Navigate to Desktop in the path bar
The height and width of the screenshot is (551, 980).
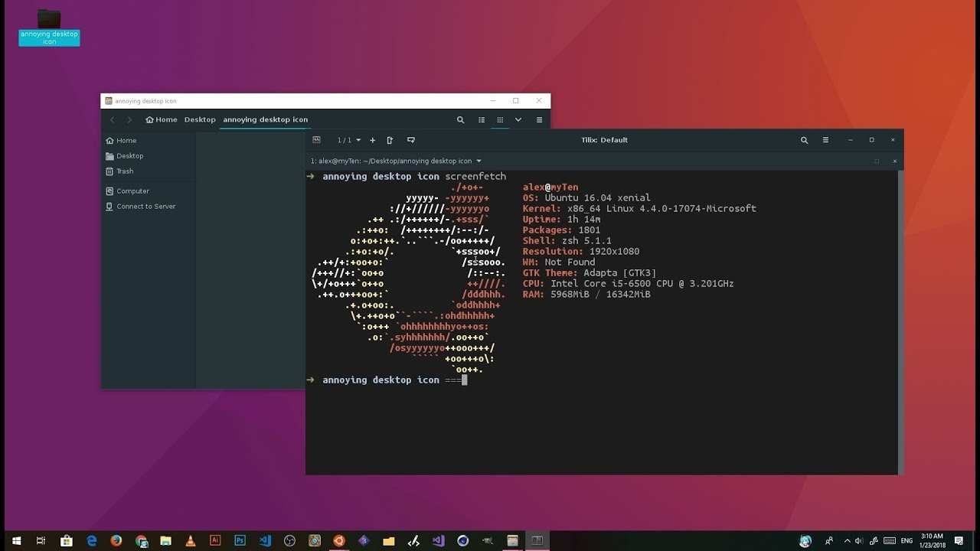pyautogui.click(x=200, y=119)
